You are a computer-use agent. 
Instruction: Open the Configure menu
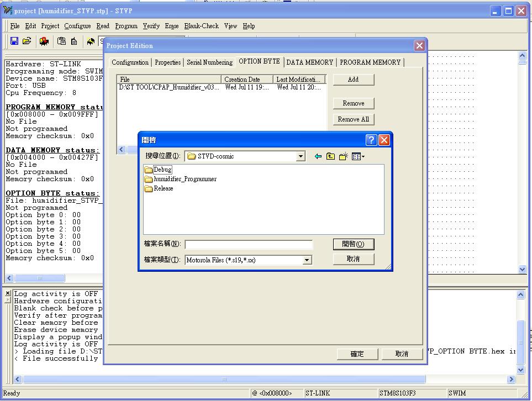click(x=77, y=25)
